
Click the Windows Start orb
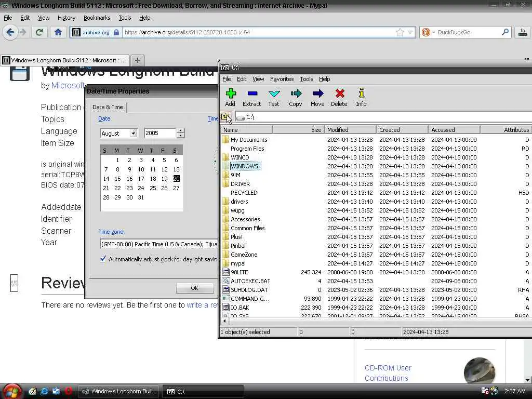click(12, 392)
